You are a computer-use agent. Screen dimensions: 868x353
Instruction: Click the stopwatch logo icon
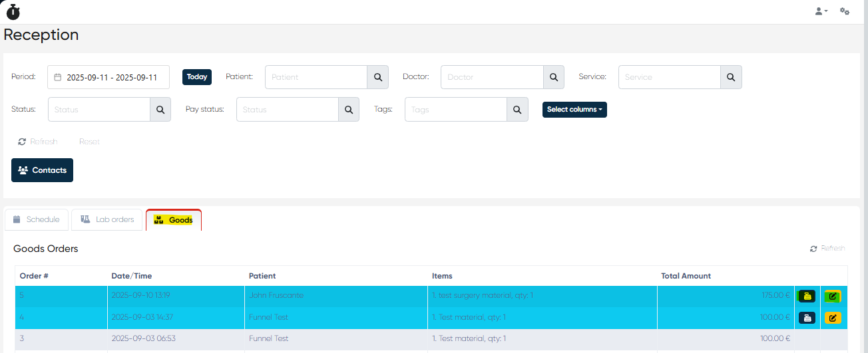(13, 11)
